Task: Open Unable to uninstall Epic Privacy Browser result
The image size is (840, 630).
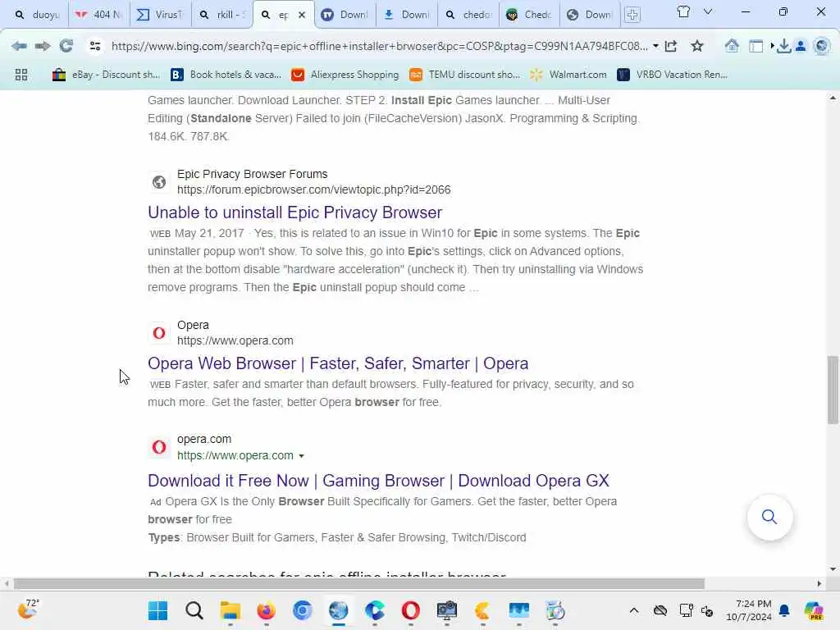Action: 294,212
